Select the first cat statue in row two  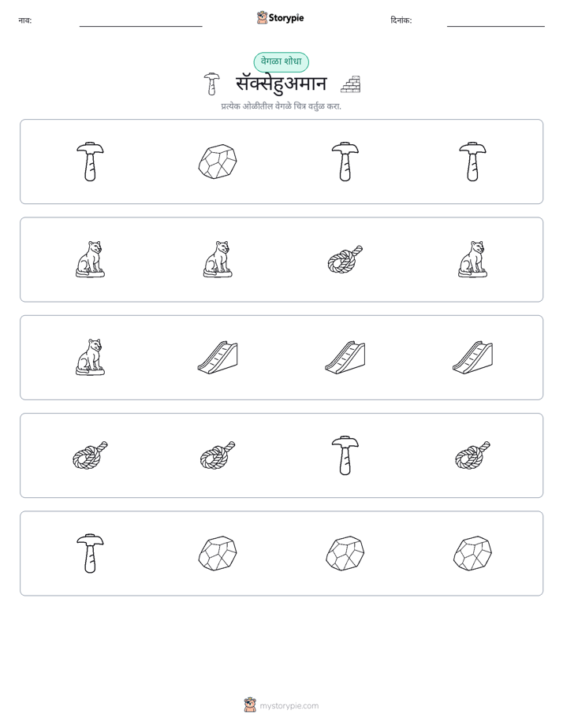click(x=90, y=259)
